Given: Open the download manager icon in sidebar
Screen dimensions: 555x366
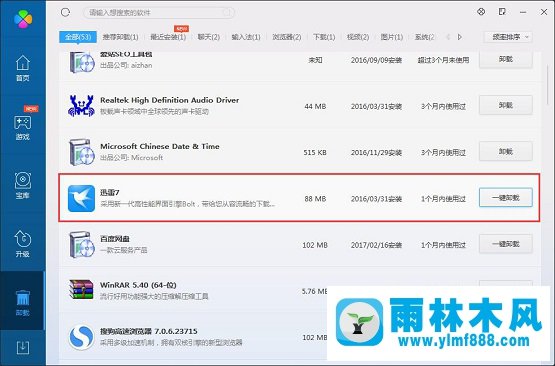Looking at the screenshot, I should point(23,348).
